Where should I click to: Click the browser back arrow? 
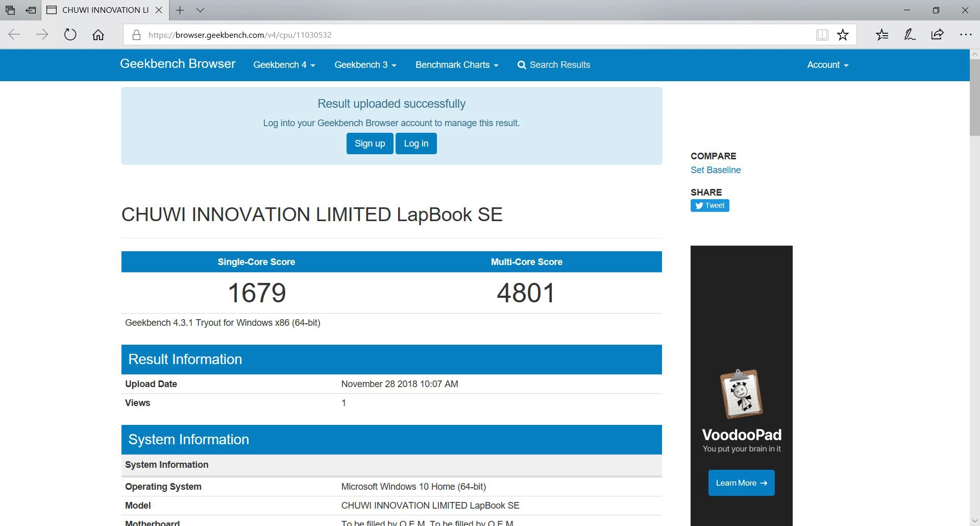tap(14, 35)
